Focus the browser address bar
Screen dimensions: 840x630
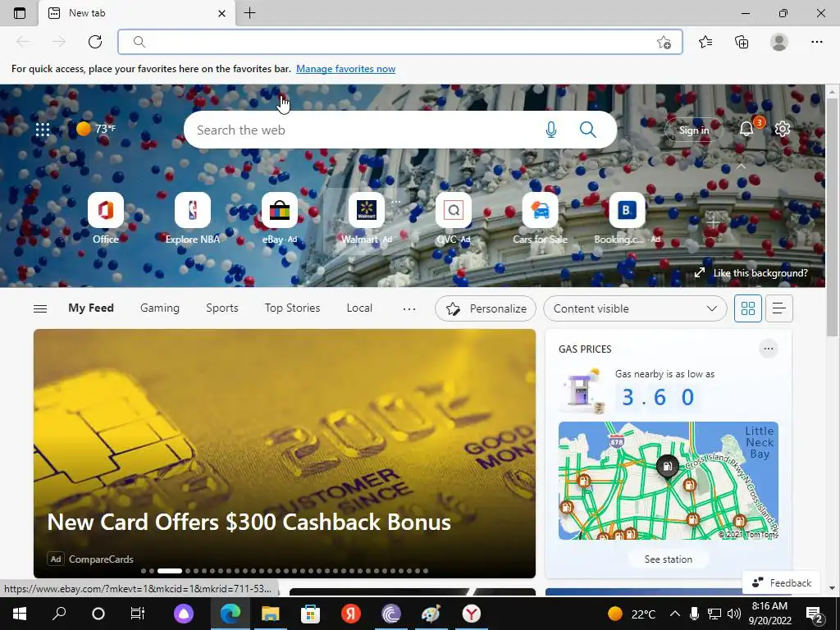pyautogui.click(x=400, y=42)
